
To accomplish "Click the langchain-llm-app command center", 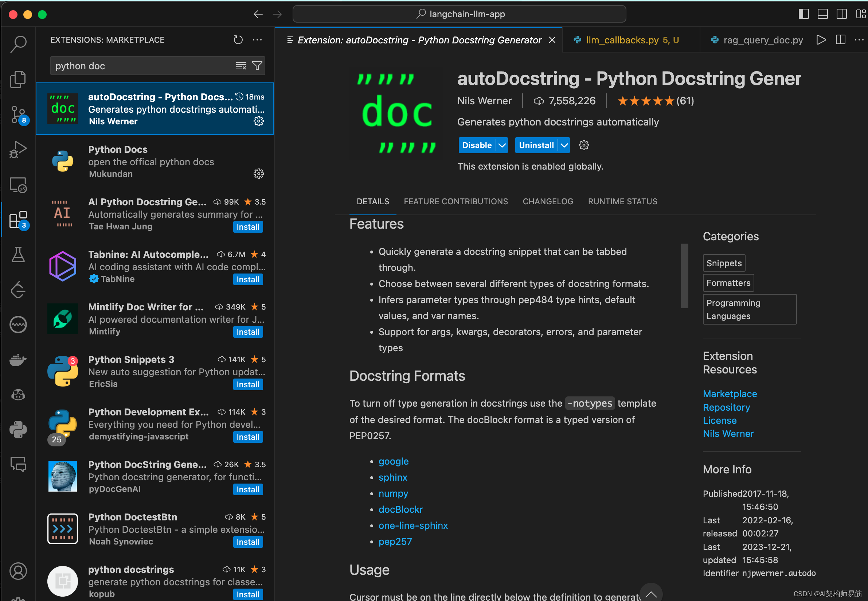I will 460,14.
